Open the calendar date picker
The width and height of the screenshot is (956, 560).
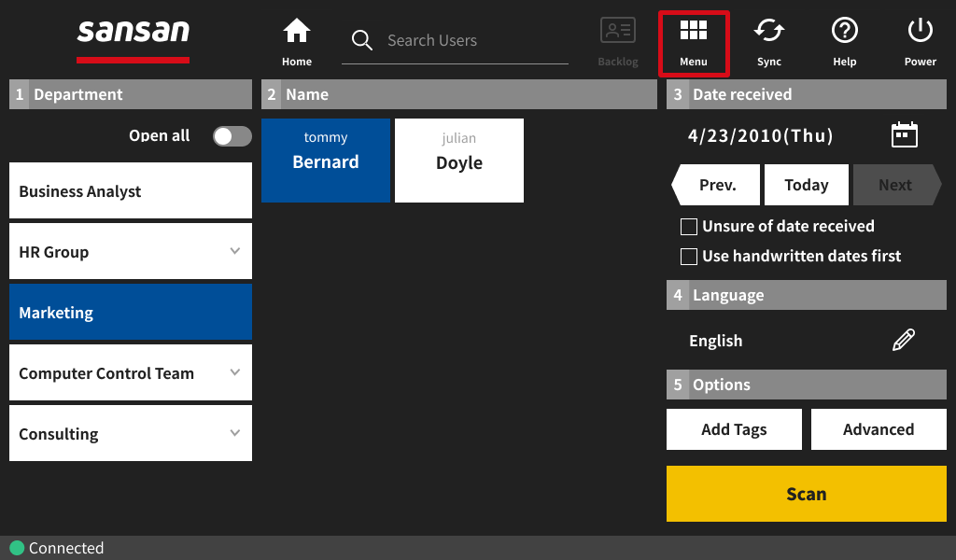(x=904, y=134)
